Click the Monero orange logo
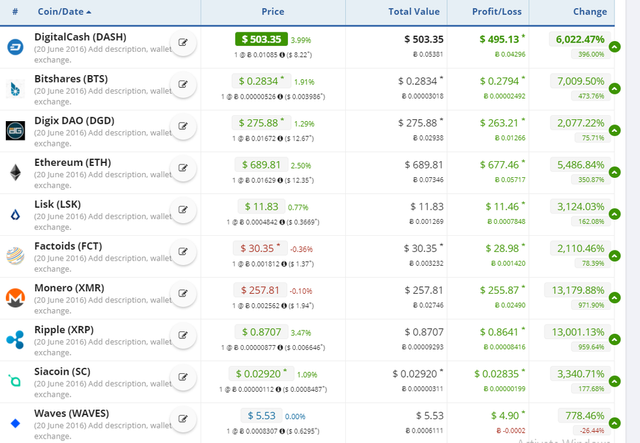This screenshot has width=640, height=443. pyautogui.click(x=16, y=298)
